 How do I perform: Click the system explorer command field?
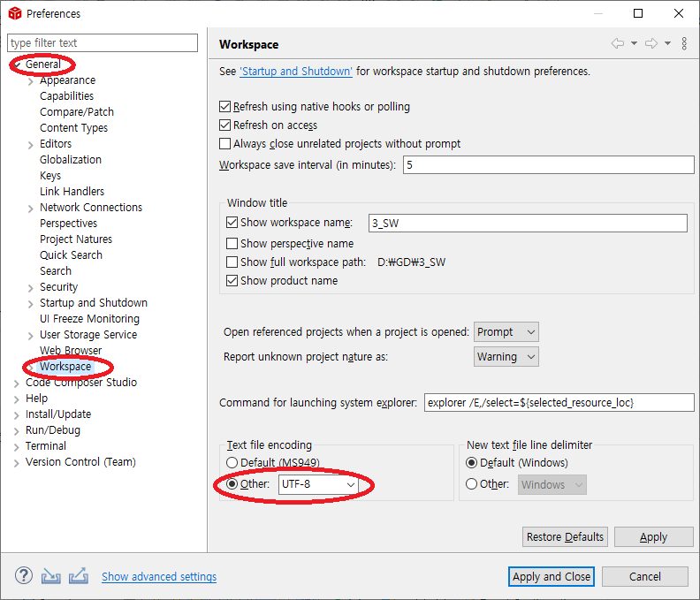559,402
